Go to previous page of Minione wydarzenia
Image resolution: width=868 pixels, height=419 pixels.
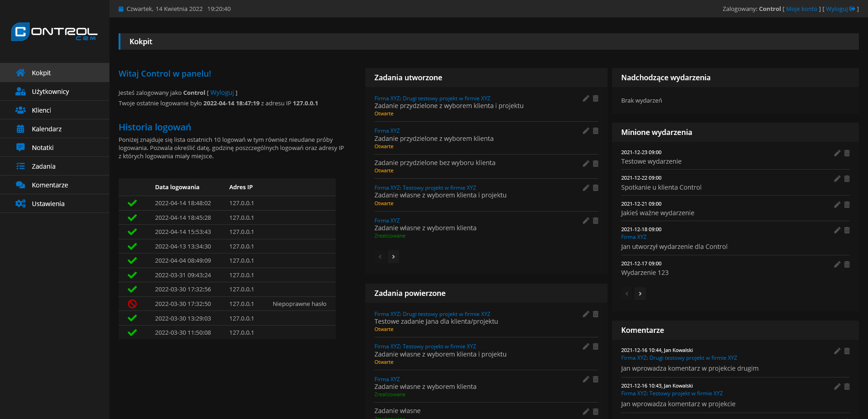tap(627, 294)
